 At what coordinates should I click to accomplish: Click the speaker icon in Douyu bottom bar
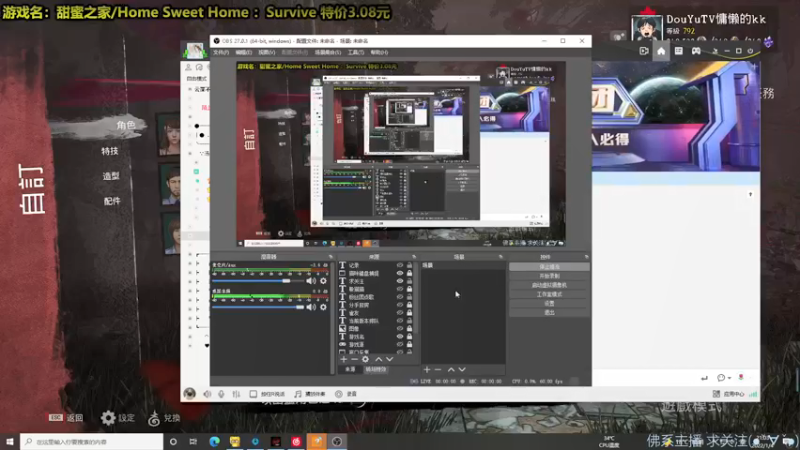[x=207, y=394]
